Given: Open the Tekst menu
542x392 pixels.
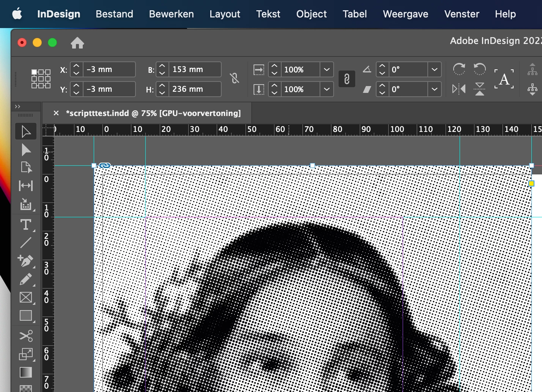Looking at the screenshot, I should pyautogui.click(x=268, y=14).
